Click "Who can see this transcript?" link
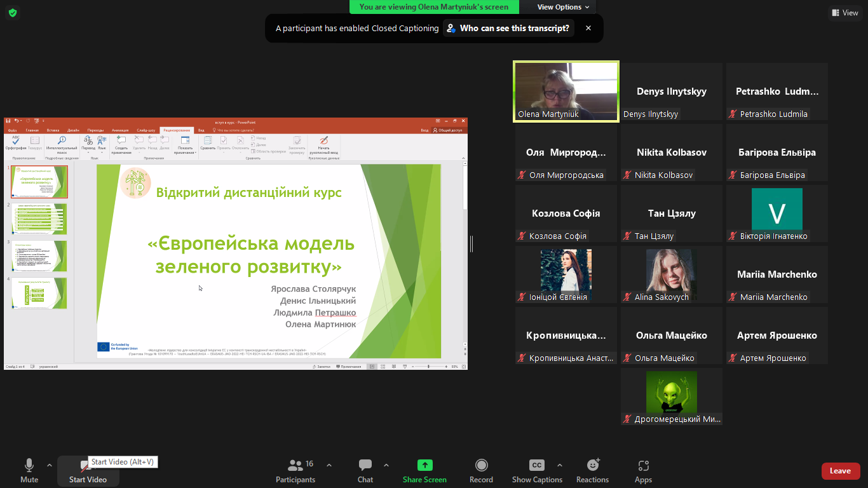Viewport: 868px width, 488px height. [x=508, y=28]
